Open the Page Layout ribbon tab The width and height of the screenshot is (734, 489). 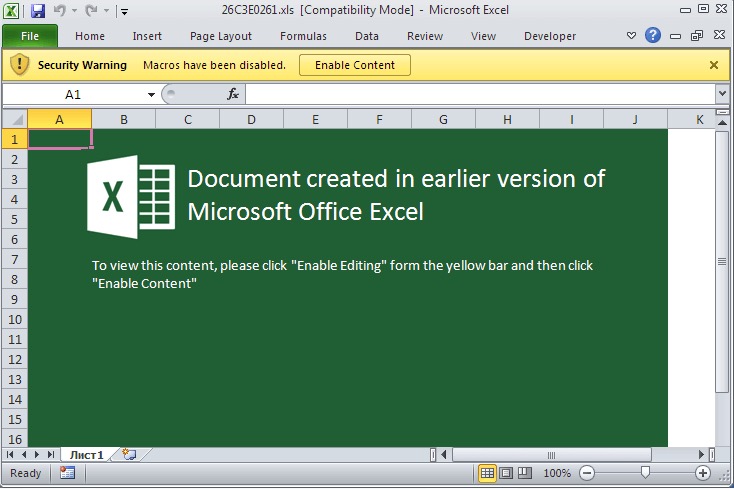[x=220, y=36]
